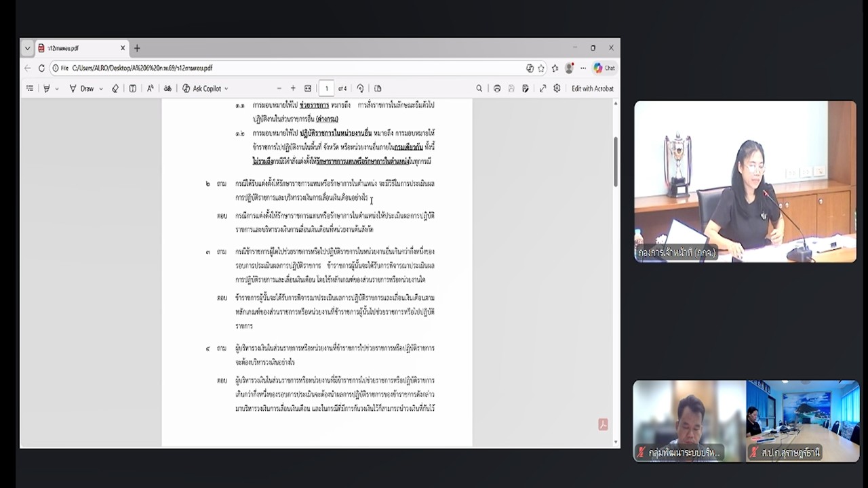Open the Ask Copilot dropdown
Viewport: 868px width, 488px height.
(x=205, y=88)
